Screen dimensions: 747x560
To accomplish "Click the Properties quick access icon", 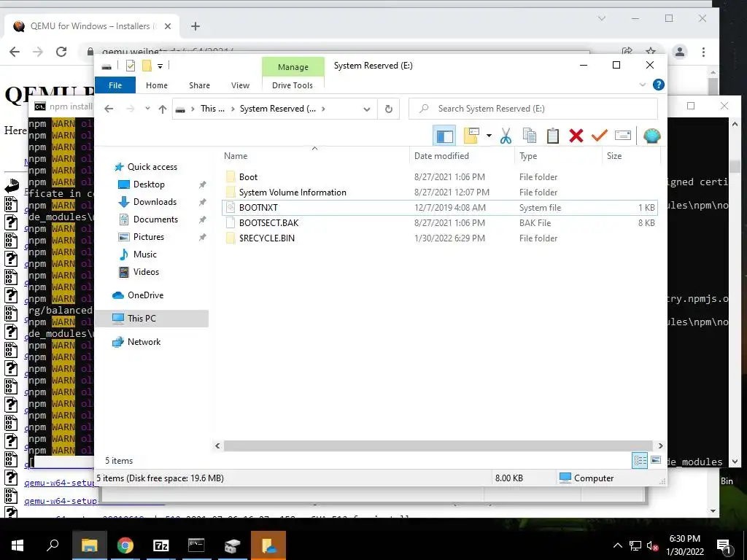I will (x=130, y=66).
